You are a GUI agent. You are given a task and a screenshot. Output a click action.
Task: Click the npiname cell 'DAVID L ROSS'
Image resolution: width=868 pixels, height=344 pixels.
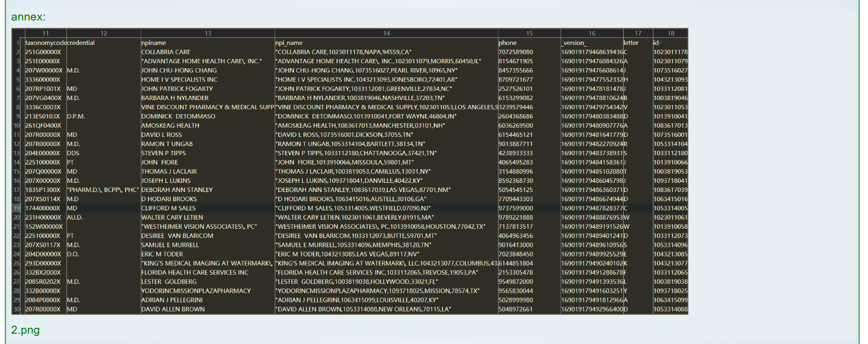coord(208,135)
